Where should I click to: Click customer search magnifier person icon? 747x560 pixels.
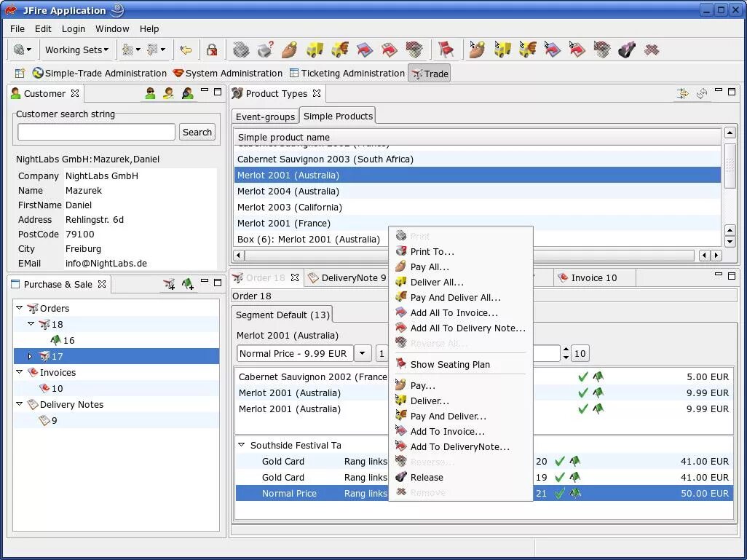coord(188,93)
